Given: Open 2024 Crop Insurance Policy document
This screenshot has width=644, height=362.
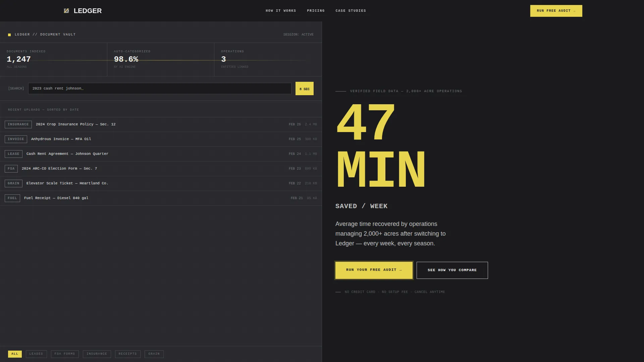Looking at the screenshot, I should (x=161, y=124).
